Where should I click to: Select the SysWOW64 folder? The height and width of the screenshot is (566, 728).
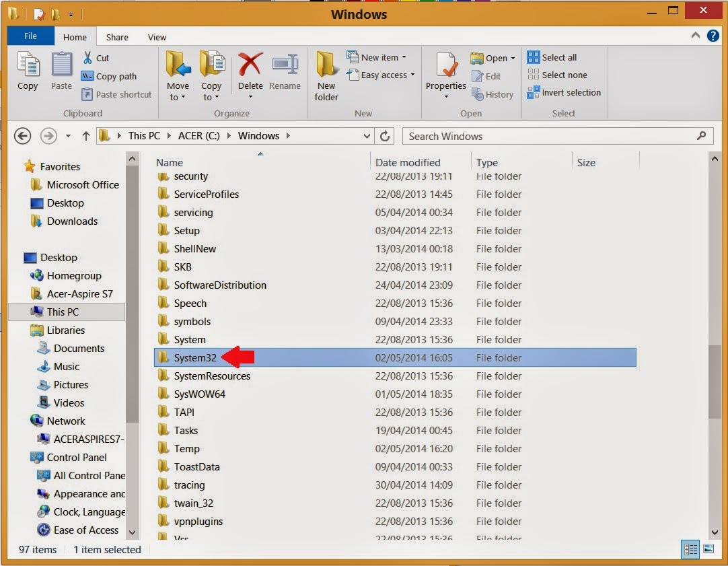[x=200, y=394]
